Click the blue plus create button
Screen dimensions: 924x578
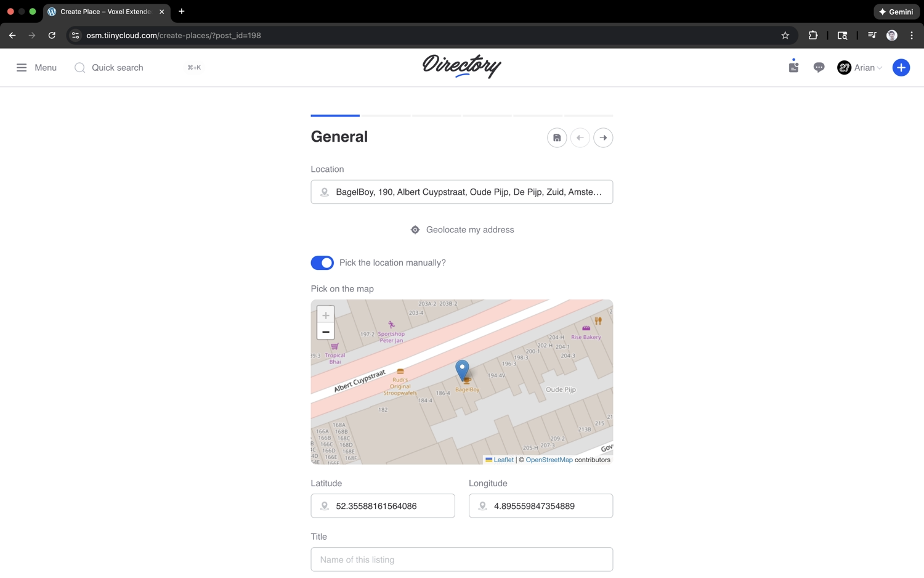901,68
